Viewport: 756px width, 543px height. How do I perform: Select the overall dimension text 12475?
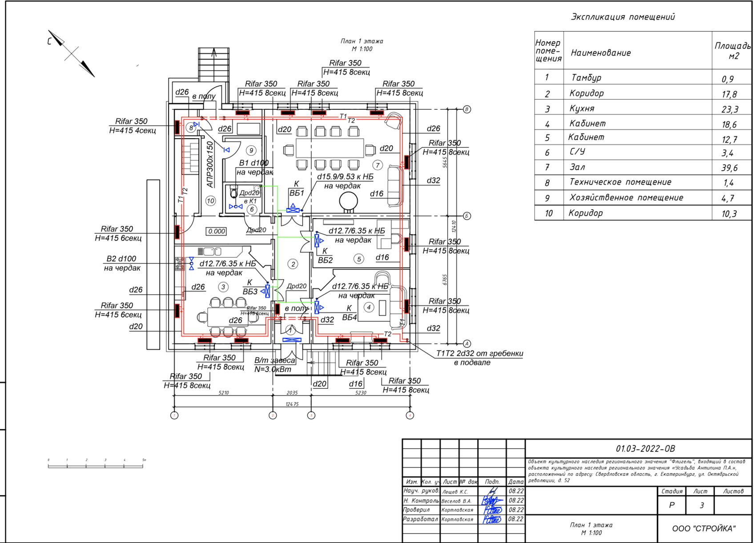(292, 404)
